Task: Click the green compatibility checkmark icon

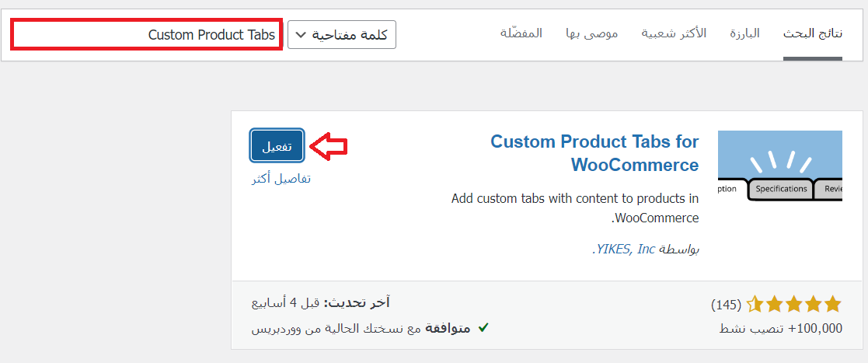Action: tap(483, 328)
